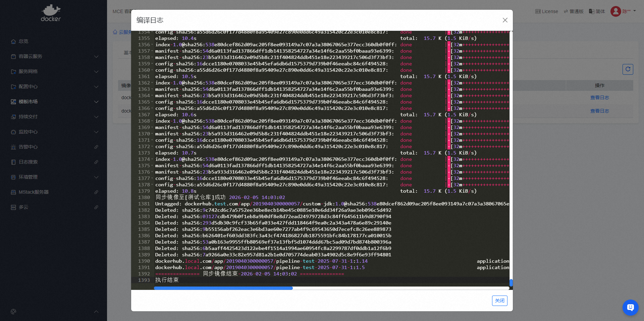Click the horizontal log scrollbar thumb
The width and height of the screenshot is (644, 321).
click(223, 288)
